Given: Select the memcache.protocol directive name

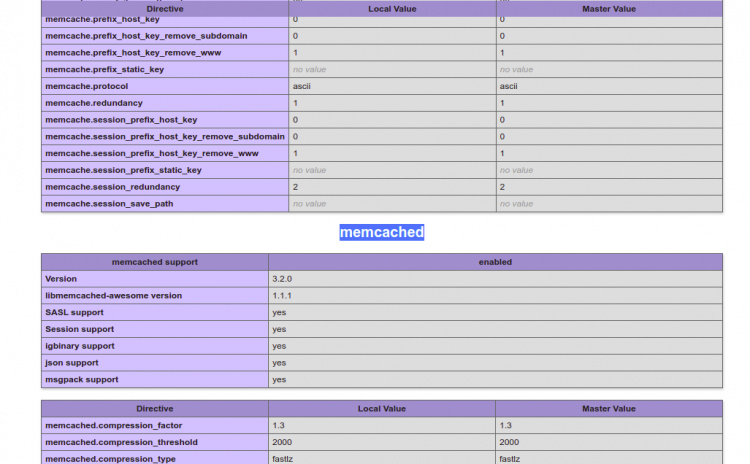Looking at the screenshot, I should tap(87, 86).
